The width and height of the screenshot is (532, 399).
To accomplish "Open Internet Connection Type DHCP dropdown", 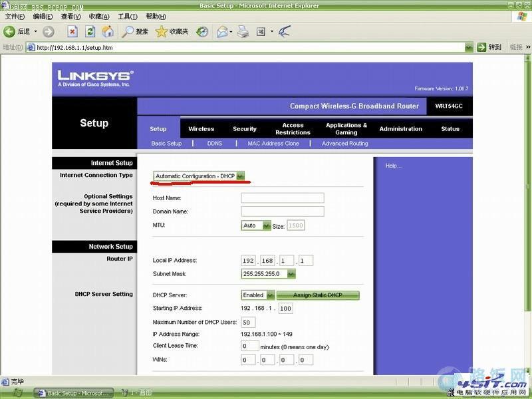I will (240, 176).
